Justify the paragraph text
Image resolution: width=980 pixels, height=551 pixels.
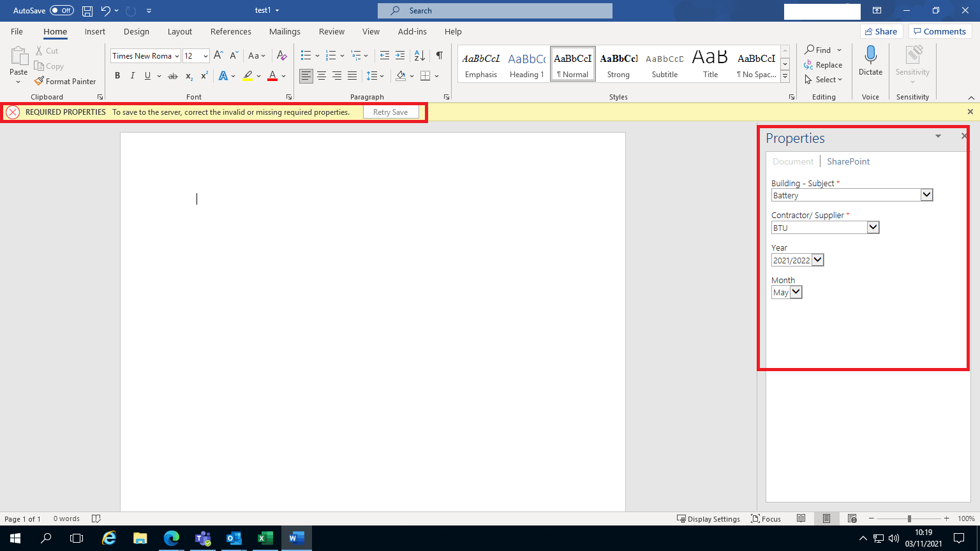352,76
